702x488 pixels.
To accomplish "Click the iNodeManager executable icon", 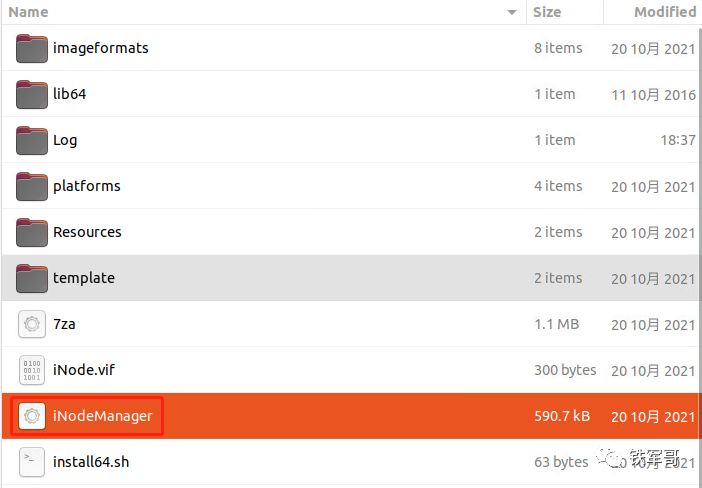I will point(32,416).
